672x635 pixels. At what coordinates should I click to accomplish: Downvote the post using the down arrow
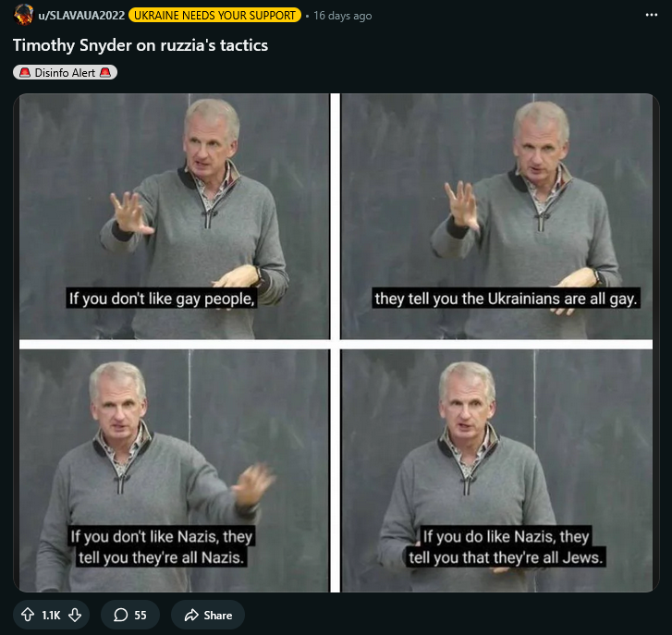click(x=75, y=615)
